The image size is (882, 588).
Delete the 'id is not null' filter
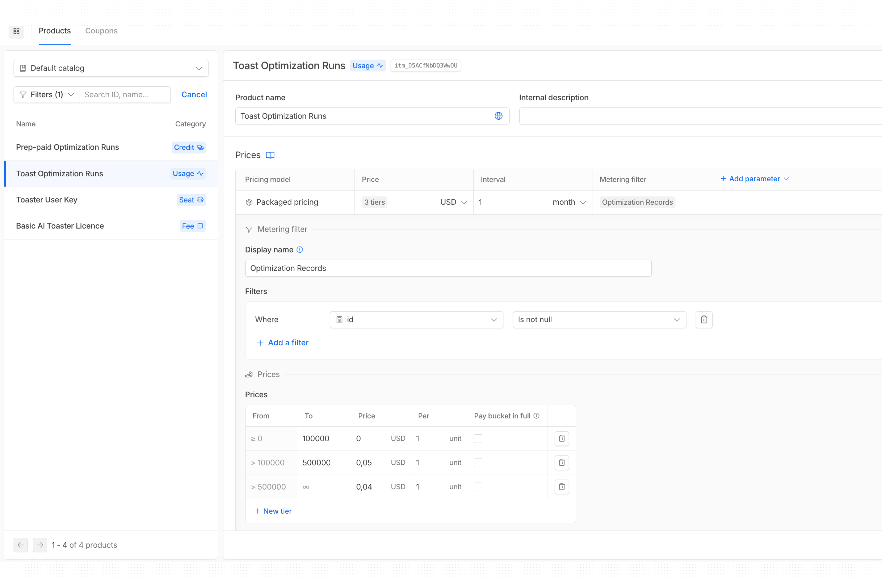click(704, 320)
